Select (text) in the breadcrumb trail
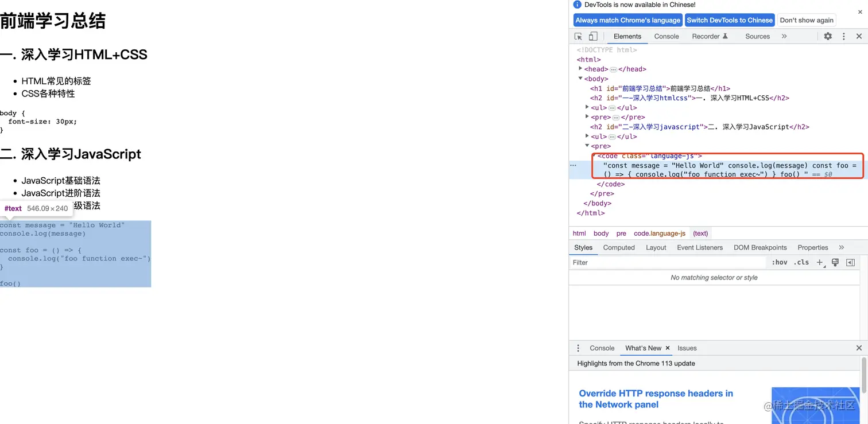868x424 pixels. click(x=700, y=233)
